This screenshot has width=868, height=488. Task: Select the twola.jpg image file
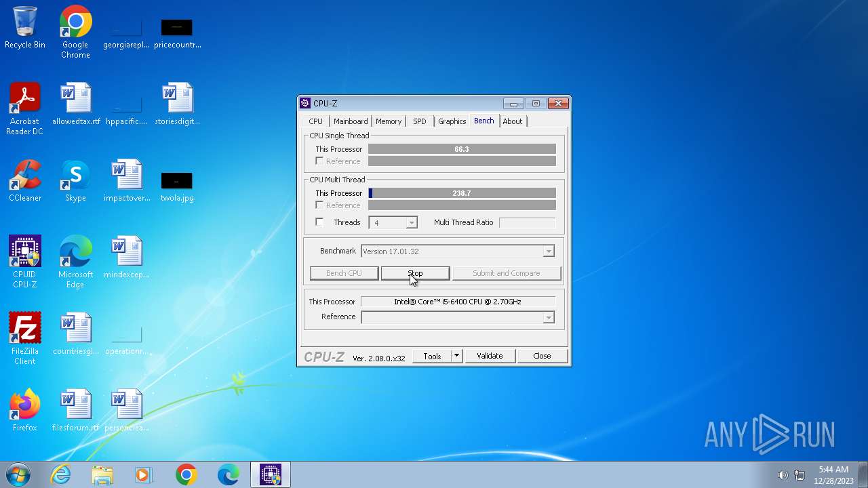(177, 185)
